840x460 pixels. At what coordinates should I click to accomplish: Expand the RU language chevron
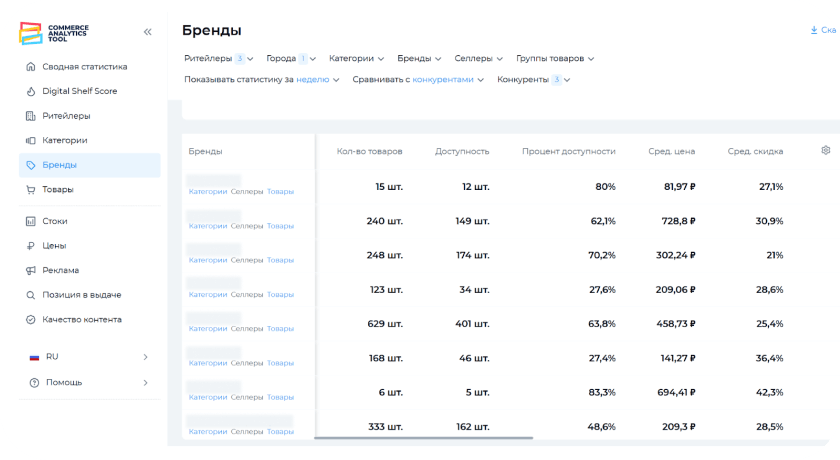[145, 357]
